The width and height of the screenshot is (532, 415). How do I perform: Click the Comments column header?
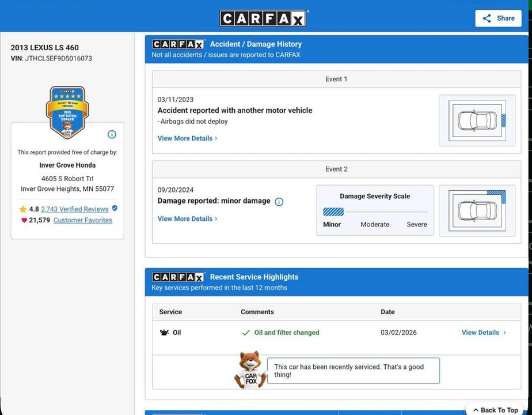click(257, 312)
